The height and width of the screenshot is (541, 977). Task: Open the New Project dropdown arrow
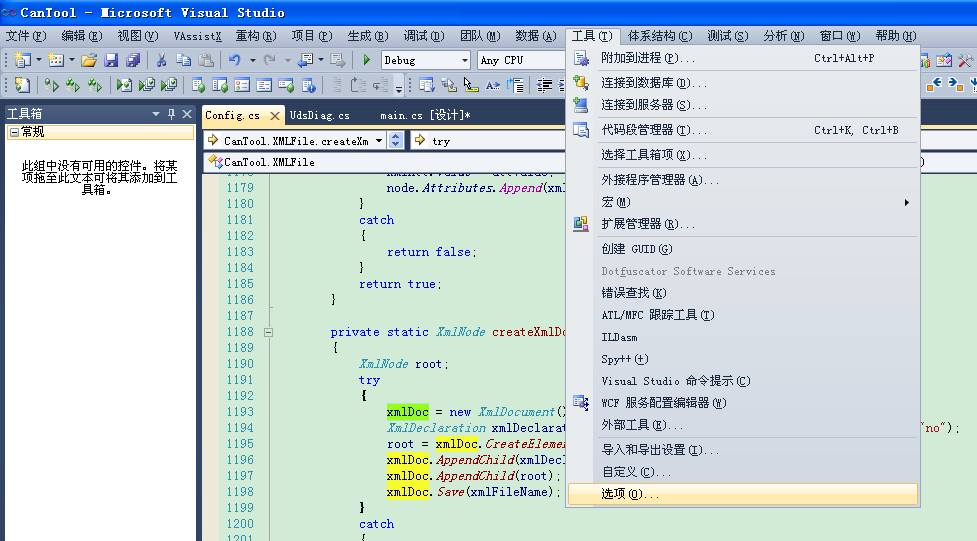pyautogui.click(x=39, y=60)
